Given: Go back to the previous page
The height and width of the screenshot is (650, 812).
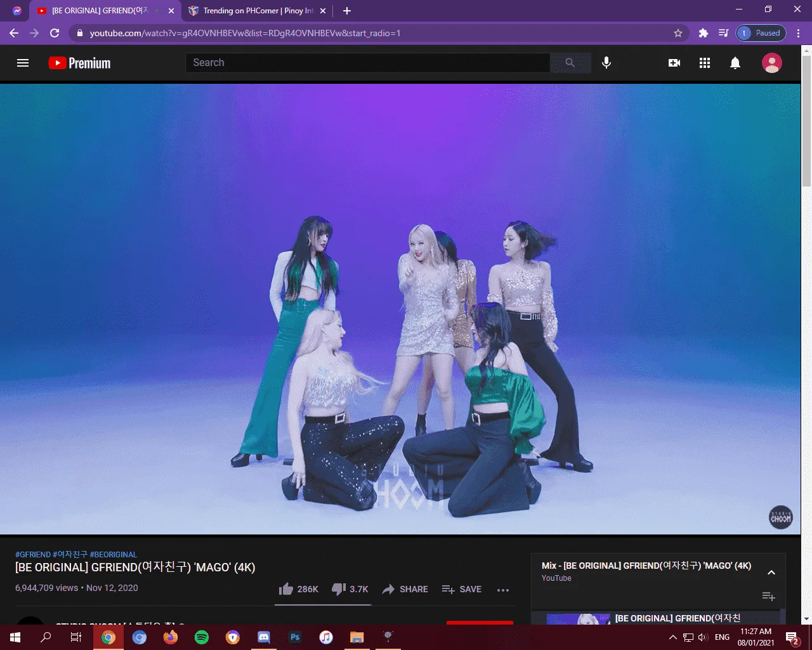Looking at the screenshot, I should pyautogui.click(x=14, y=33).
